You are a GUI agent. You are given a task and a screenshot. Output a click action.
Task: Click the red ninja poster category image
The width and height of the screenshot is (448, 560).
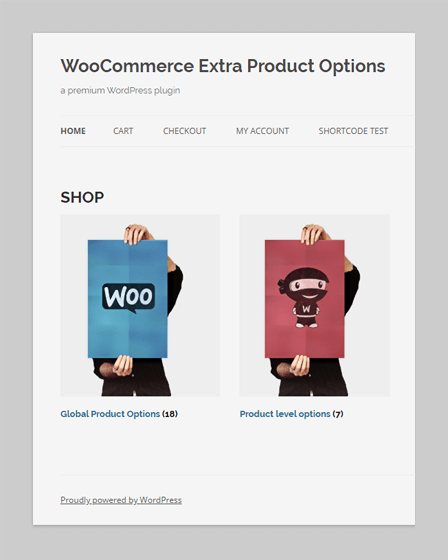tap(315, 305)
